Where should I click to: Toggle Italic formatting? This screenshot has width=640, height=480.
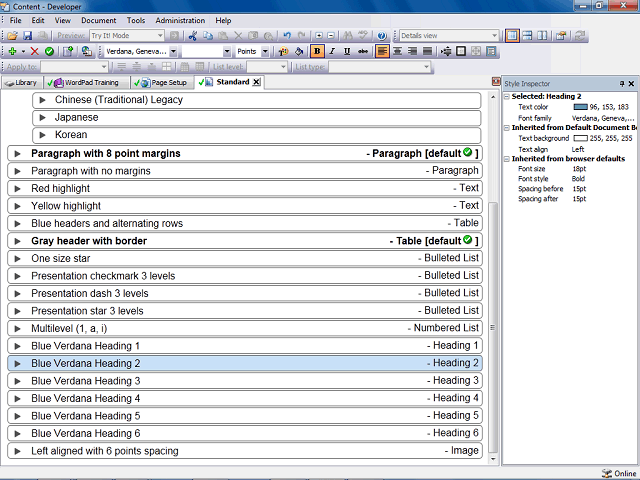pos(332,51)
